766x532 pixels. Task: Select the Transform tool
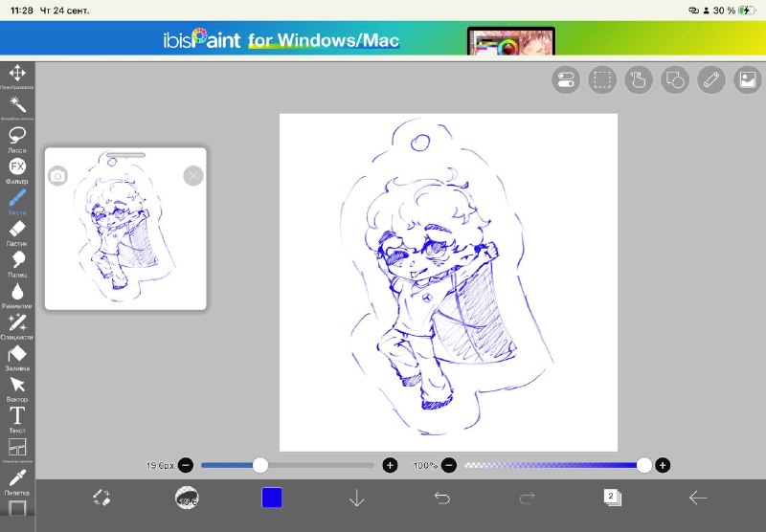(x=17, y=77)
